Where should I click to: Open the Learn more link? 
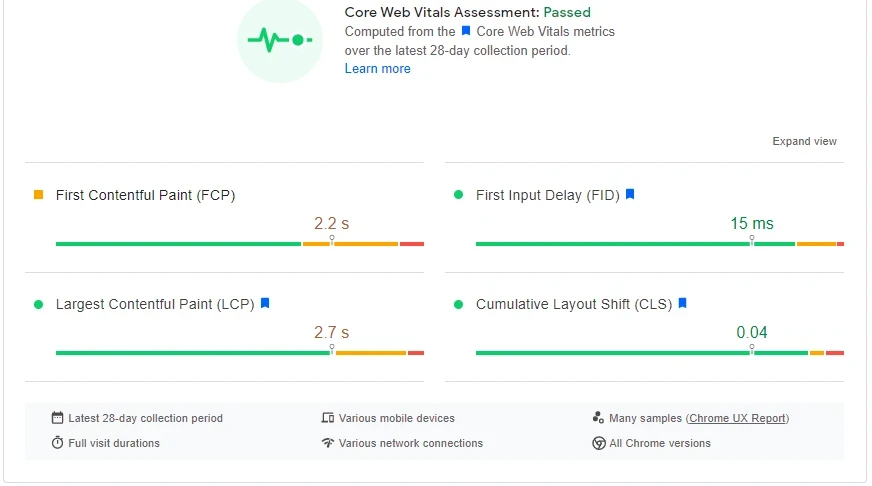tap(377, 69)
